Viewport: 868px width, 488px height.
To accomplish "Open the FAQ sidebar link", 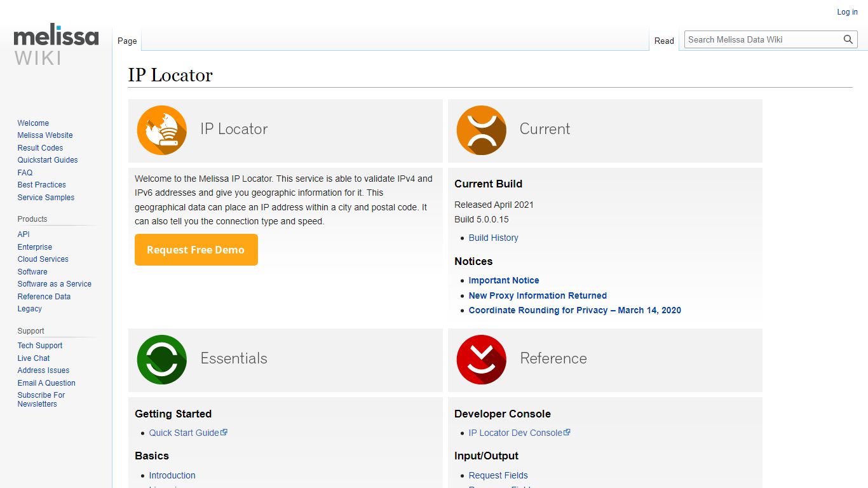I will point(25,173).
